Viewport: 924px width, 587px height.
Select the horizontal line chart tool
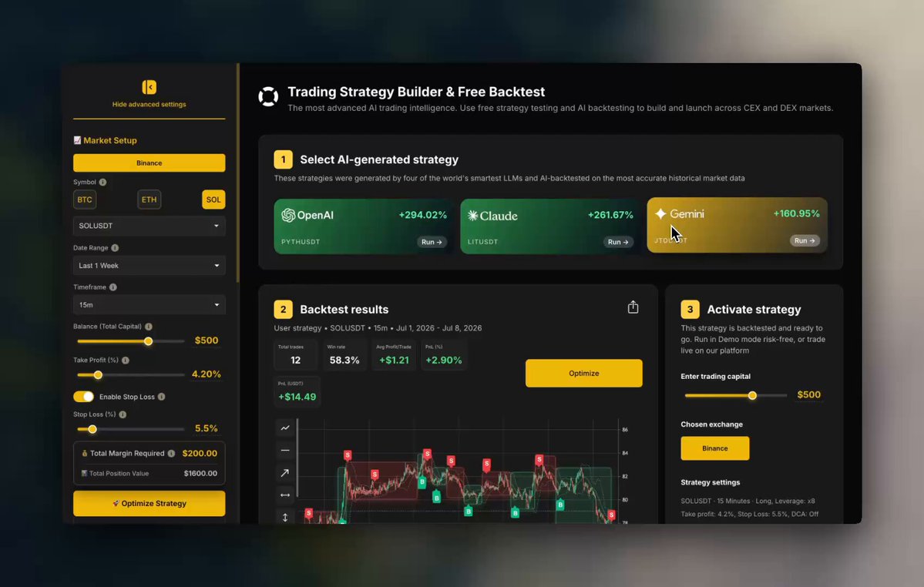pyautogui.click(x=285, y=451)
